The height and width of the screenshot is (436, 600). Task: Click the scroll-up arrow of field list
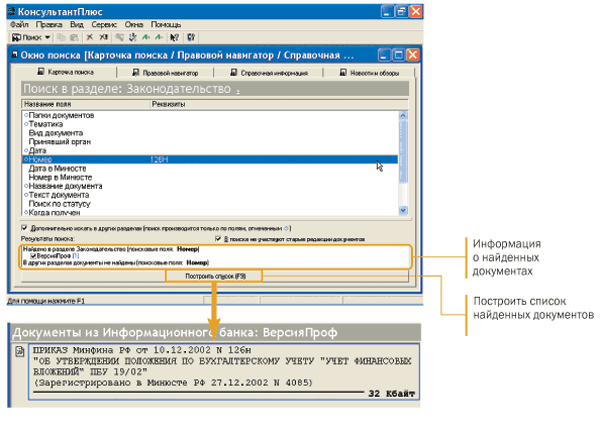pyautogui.click(x=403, y=115)
